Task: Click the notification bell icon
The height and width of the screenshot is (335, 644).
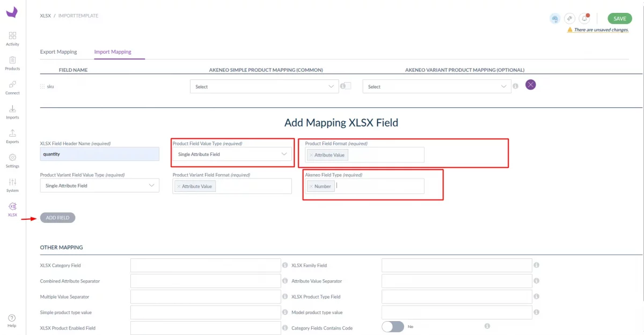Action: (584, 19)
